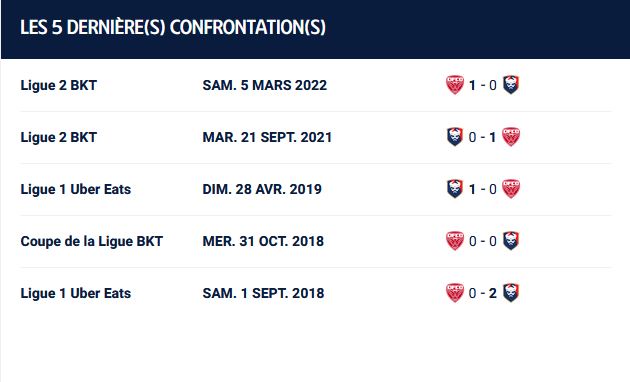Open the 0 - 1 score from 21 Sept. 2021
630x382 pixels.
483,137
